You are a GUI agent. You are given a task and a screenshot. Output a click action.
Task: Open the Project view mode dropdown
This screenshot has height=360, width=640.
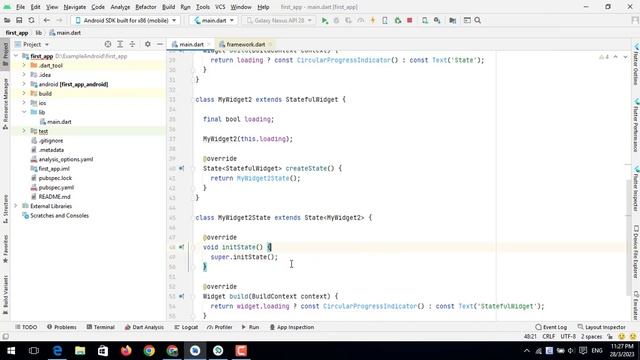point(32,44)
